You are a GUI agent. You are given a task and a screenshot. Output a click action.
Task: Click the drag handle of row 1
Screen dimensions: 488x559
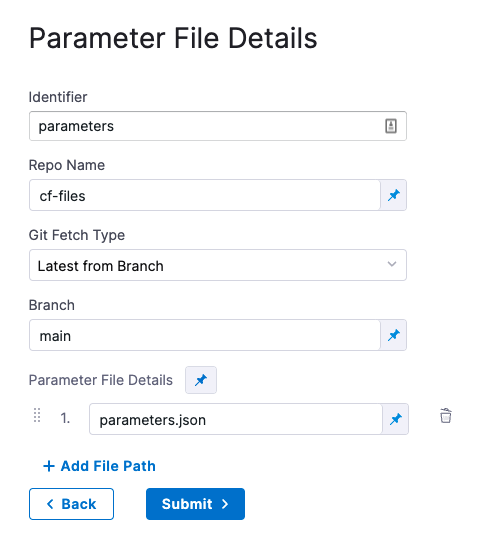pos(37,415)
